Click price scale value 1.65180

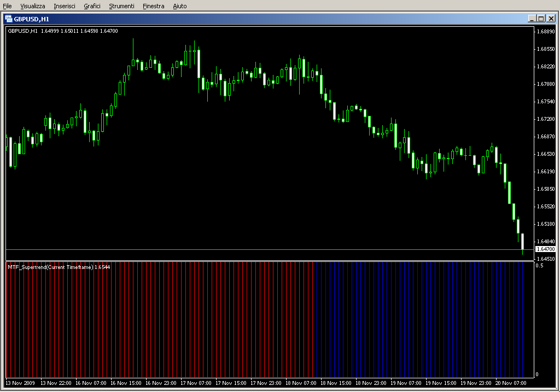[546, 224]
